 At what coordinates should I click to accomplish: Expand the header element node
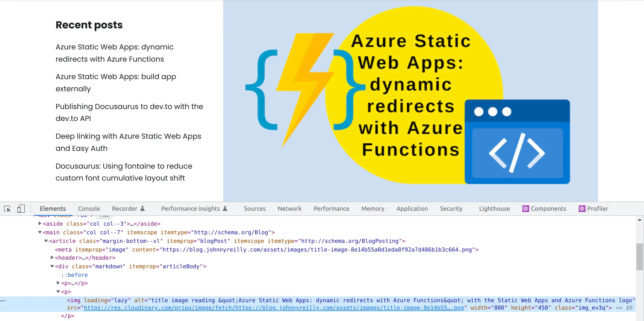pos(52,258)
